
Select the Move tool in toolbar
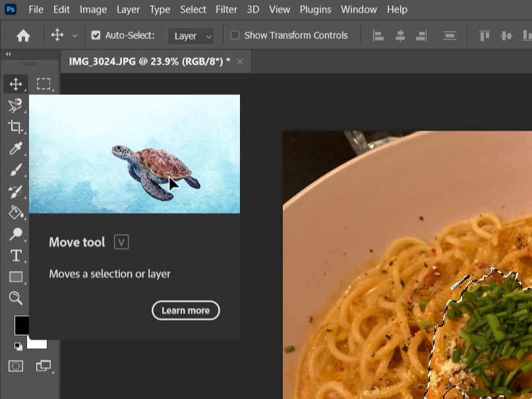16,84
